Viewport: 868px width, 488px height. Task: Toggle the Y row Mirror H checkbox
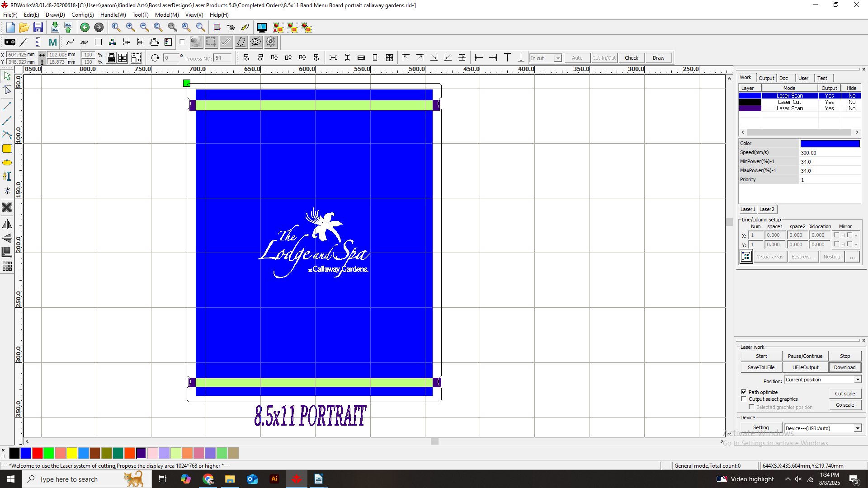[836, 244]
